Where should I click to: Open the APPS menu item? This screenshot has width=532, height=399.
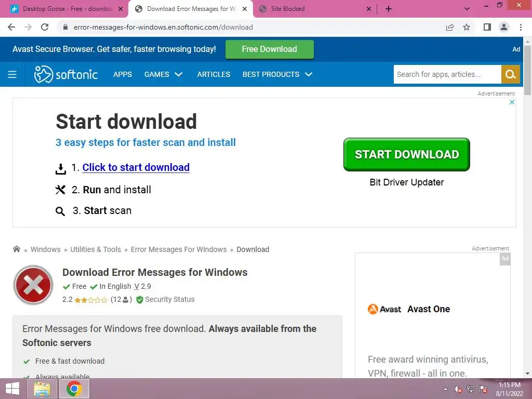click(x=123, y=74)
